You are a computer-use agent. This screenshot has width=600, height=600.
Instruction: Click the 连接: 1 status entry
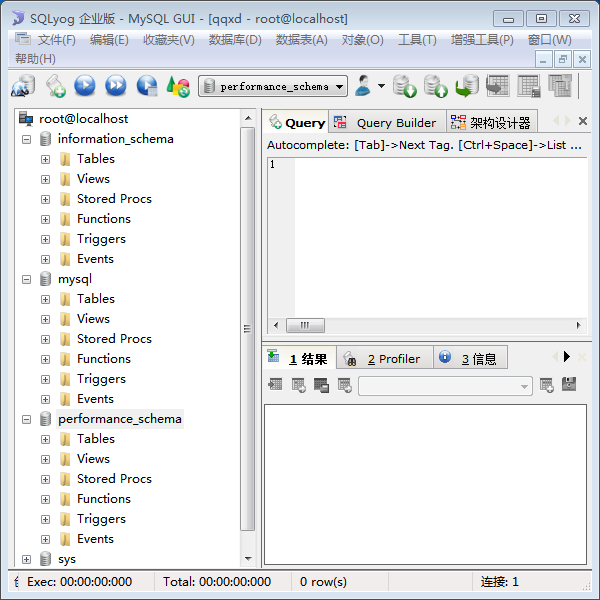(x=499, y=582)
